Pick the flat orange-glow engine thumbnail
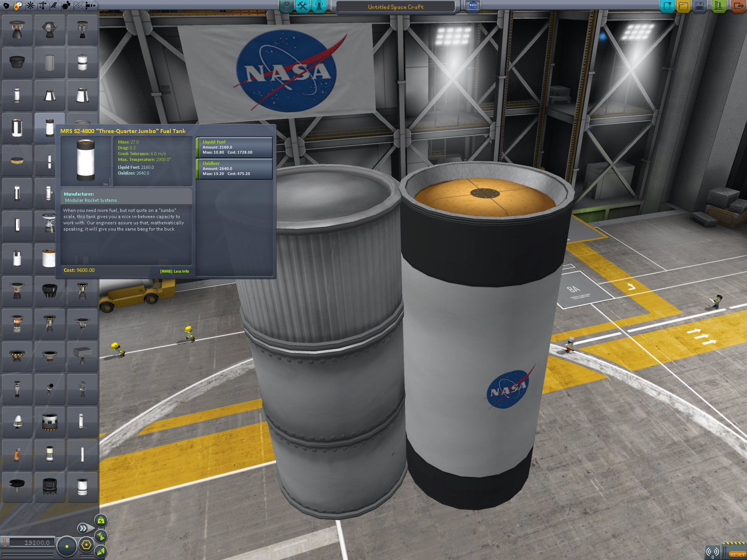 coord(50,357)
